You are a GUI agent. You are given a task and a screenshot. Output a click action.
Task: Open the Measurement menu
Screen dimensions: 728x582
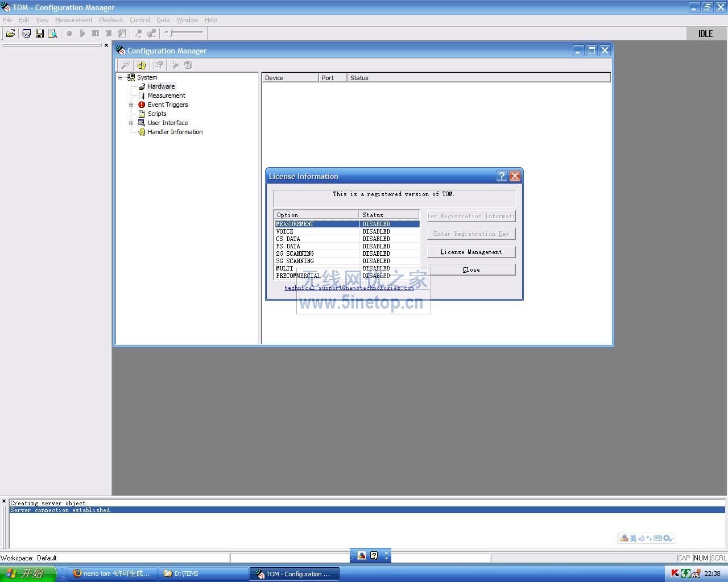[73, 20]
